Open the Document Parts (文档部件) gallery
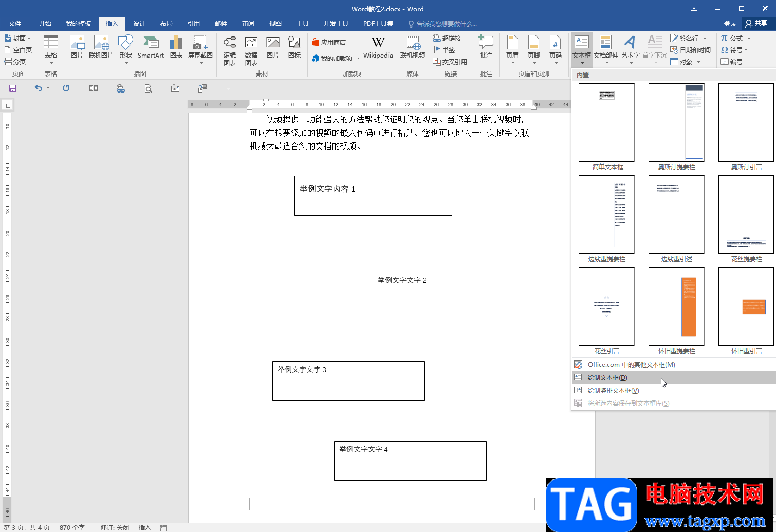The image size is (776, 532). (606, 49)
